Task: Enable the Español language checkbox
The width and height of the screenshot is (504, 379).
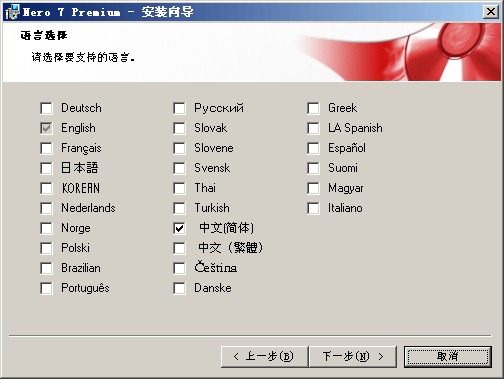Action: (x=313, y=148)
